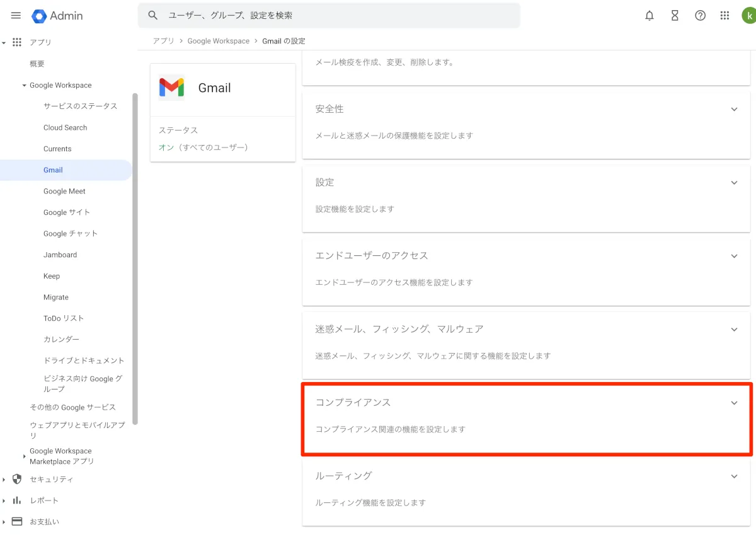Click the Security shield icon in sidebar
Image resolution: width=756 pixels, height=537 pixels.
pyautogui.click(x=17, y=479)
